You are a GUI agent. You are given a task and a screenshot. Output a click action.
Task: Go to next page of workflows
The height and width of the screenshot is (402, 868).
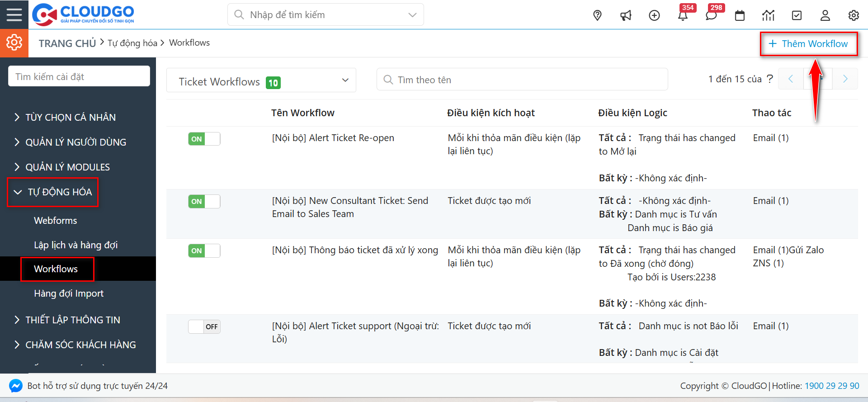tap(845, 79)
